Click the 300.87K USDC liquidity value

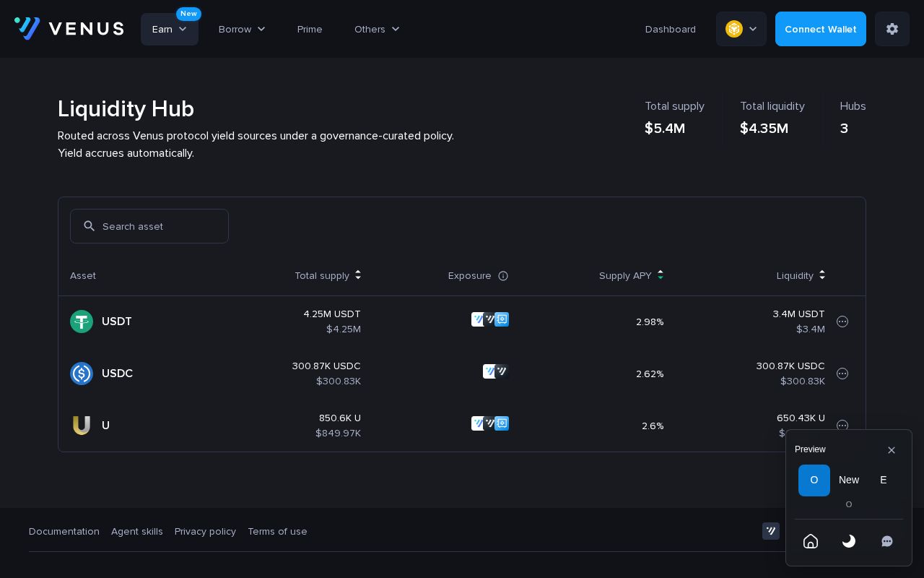[x=790, y=366]
